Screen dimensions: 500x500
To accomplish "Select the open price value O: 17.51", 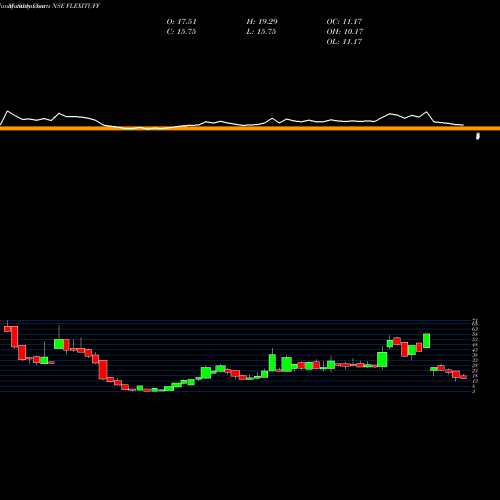I will click(x=182, y=22).
